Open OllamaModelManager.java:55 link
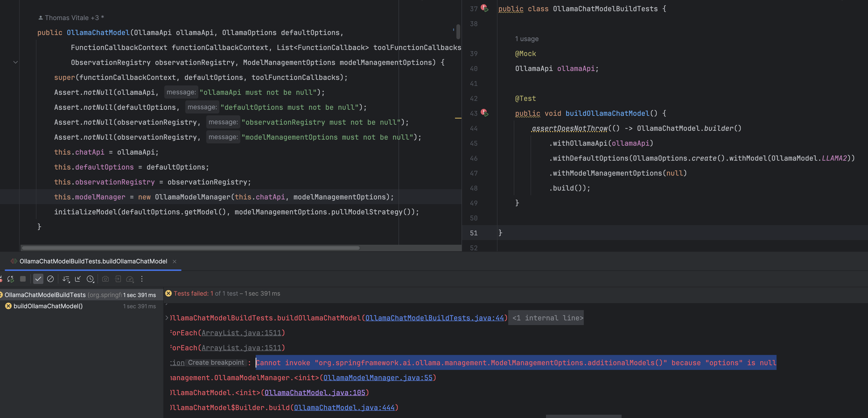The height and width of the screenshot is (418, 868). tap(378, 378)
